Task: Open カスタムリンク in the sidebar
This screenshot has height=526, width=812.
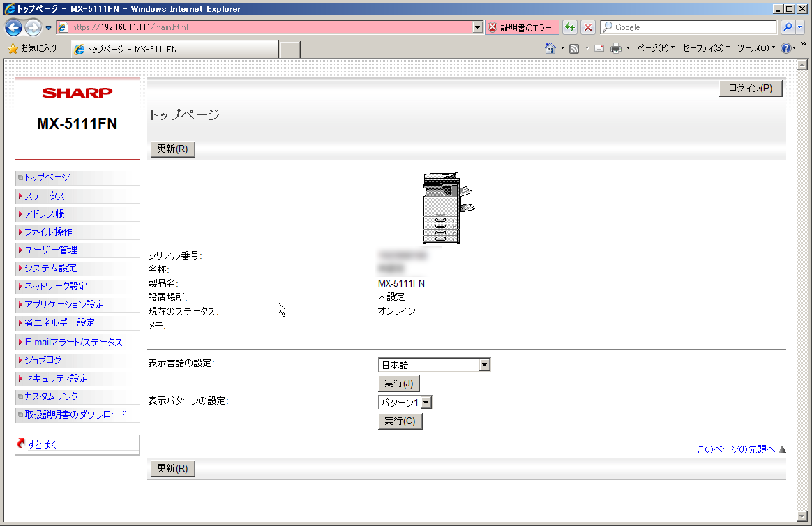Action: [51, 396]
